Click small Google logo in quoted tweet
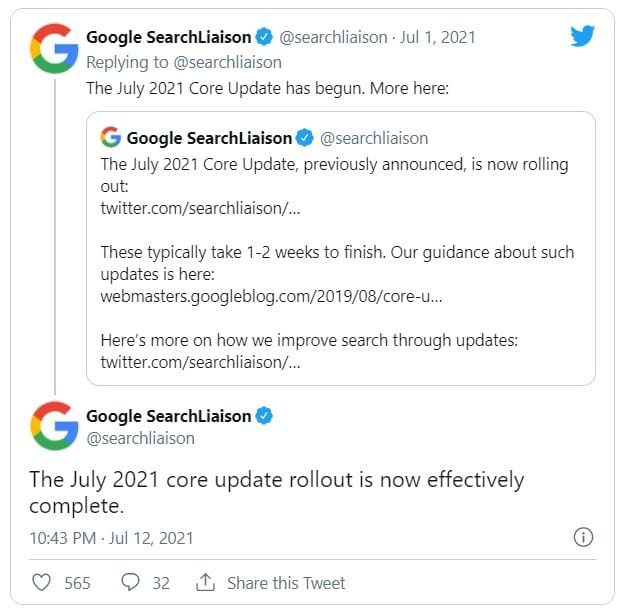623x611 pixels. click(x=111, y=138)
